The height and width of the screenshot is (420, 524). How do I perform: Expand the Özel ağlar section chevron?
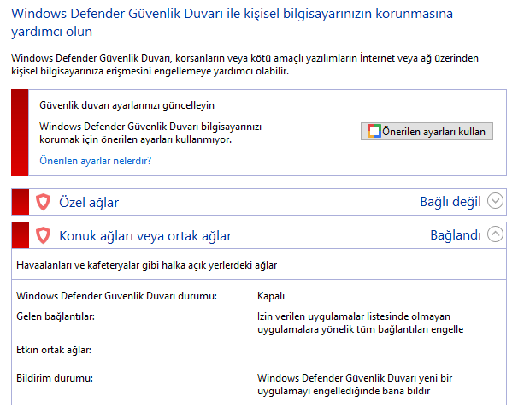495,201
